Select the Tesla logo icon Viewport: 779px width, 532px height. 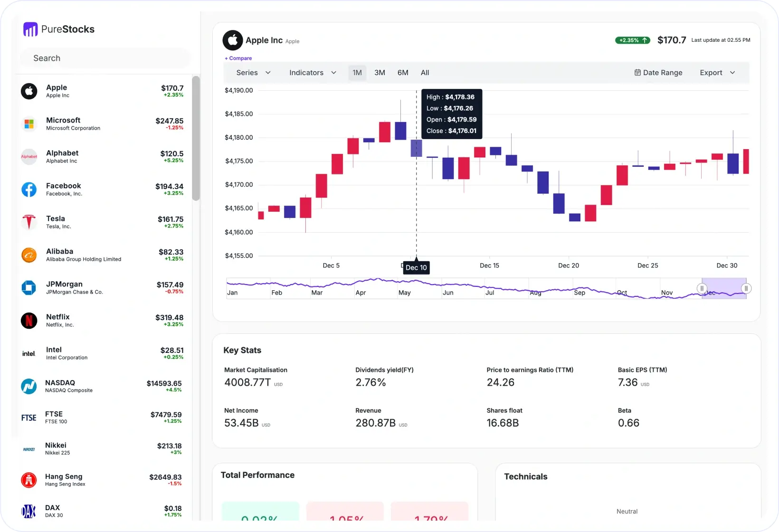click(29, 222)
